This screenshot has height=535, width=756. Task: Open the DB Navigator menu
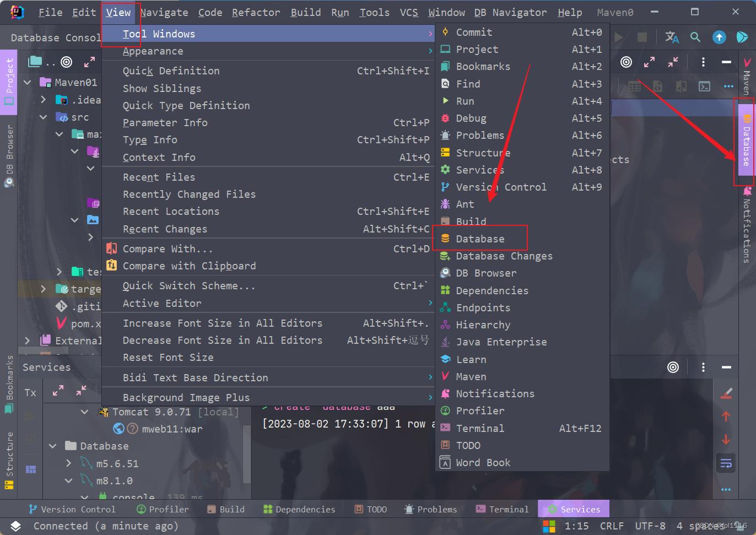510,12
